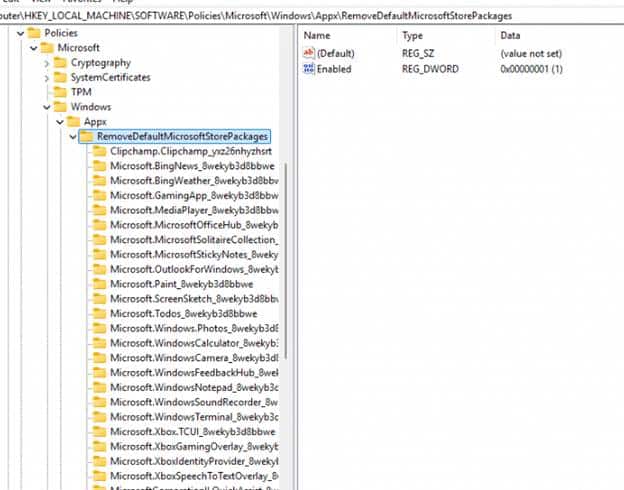Click the (value not set) data cell
This screenshot has height=490, width=624.
(x=531, y=53)
